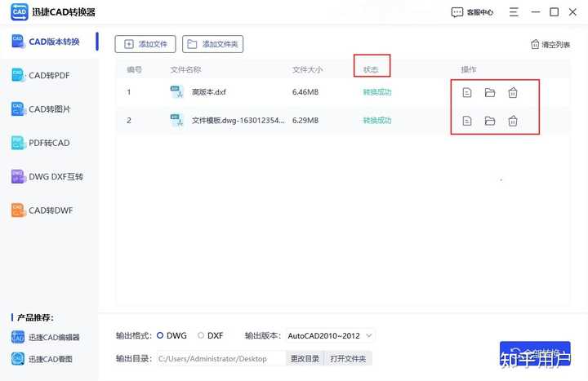Select DWG DXF互转 in sidebar
The width and height of the screenshot is (588, 381).
coord(50,176)
